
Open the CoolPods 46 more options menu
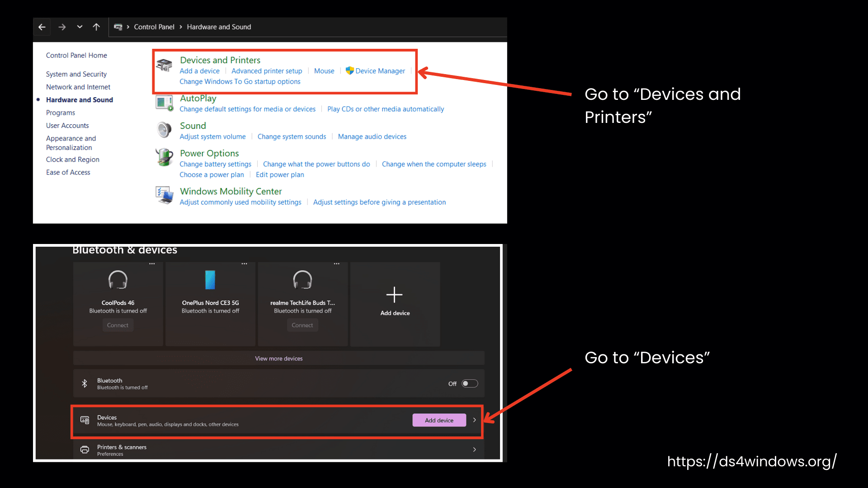(x=152, y=263)
